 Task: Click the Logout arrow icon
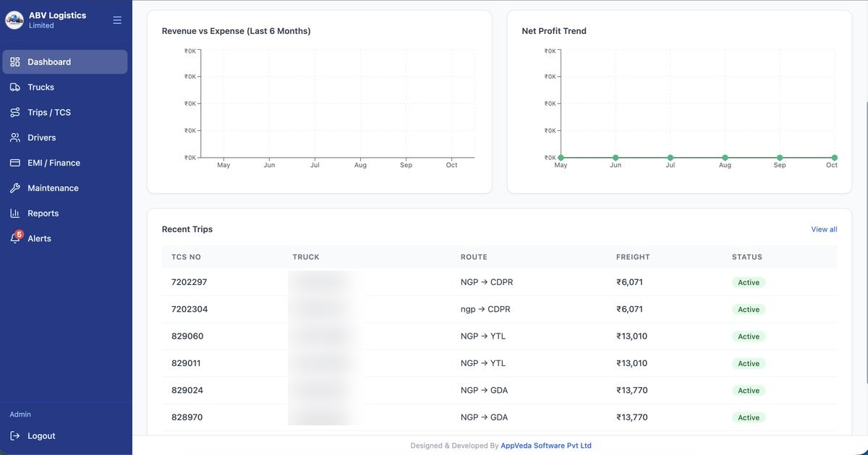click(x=14, y=436)
